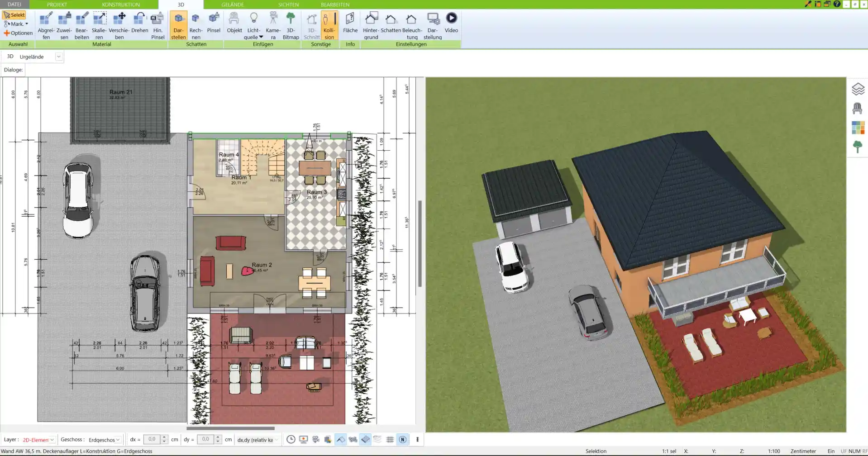Click the Selekt button
Viewport: 868px width, 456px height.
coord(15,14)
